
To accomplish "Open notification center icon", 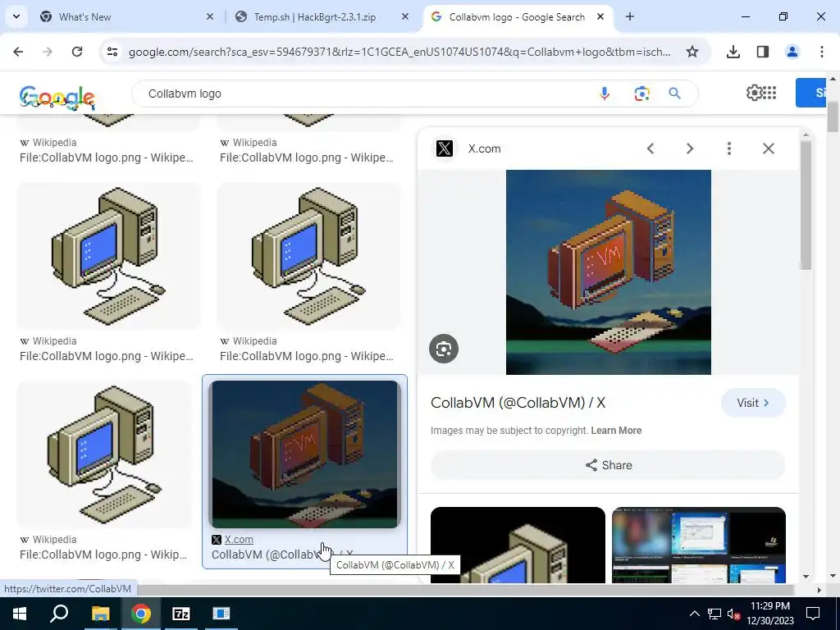I will coord(813,614).
